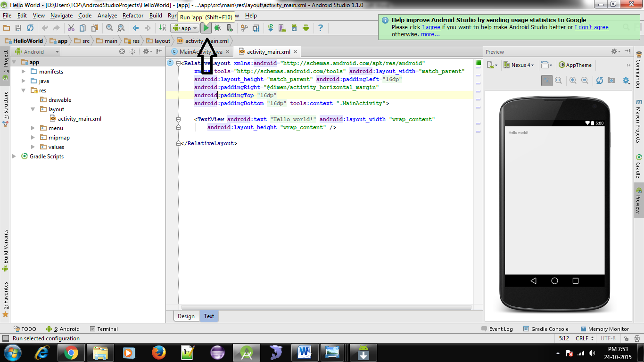Open the Build menu

coord(156,16)
